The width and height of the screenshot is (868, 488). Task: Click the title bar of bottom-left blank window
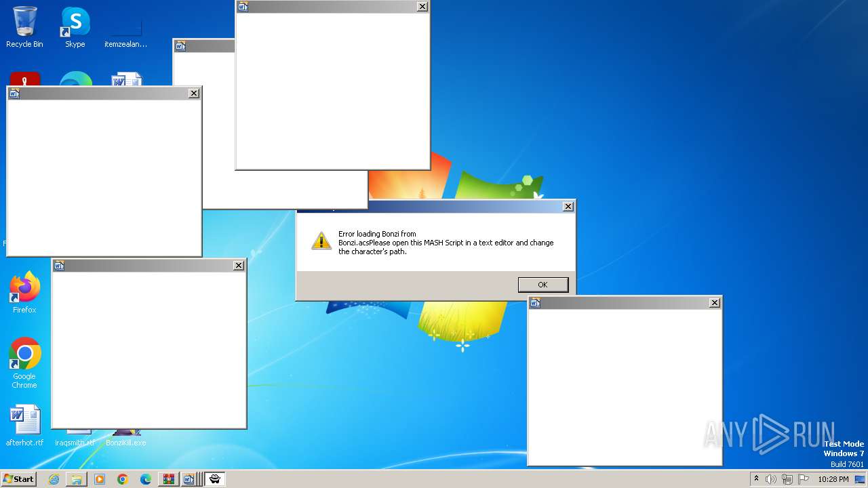[x=149, y=266]
